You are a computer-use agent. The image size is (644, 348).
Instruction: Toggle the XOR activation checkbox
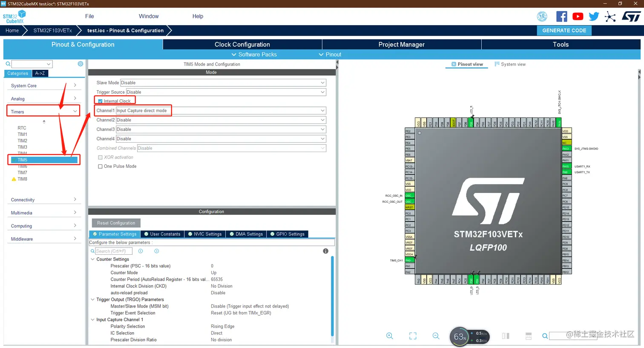point(101,158)
